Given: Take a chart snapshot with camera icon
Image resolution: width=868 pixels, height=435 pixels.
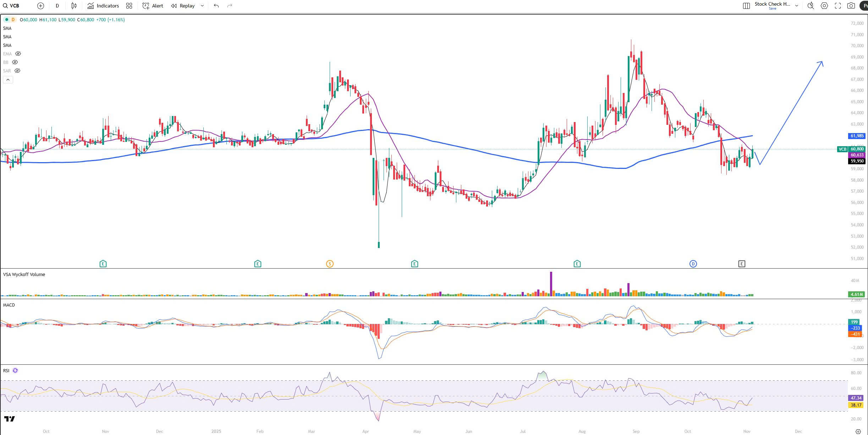Looking at the screenshot, I should click(851, 6).
